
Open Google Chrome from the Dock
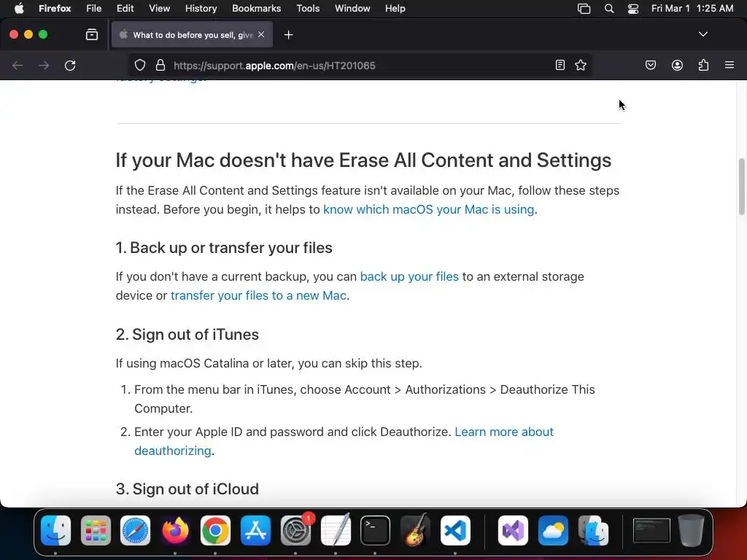[215, 531]
